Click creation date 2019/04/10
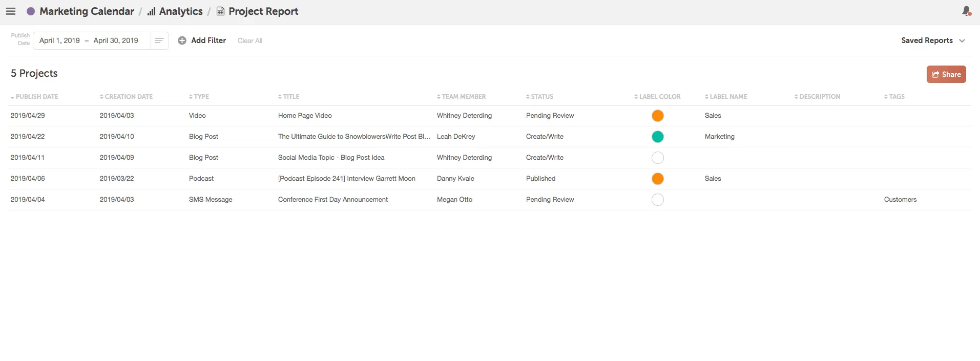The image size is (980, 361). tap(117, 137)
